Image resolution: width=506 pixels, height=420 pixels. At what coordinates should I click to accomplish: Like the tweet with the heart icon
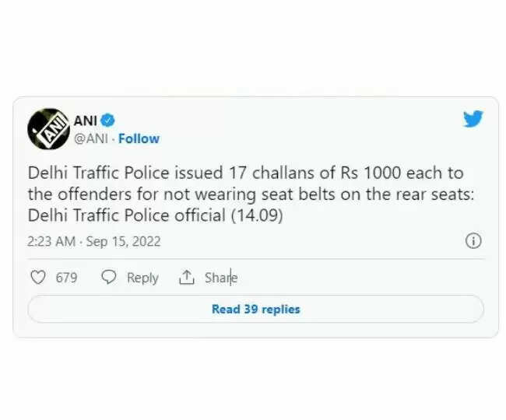pyautogui.click(x=38, y=278)
